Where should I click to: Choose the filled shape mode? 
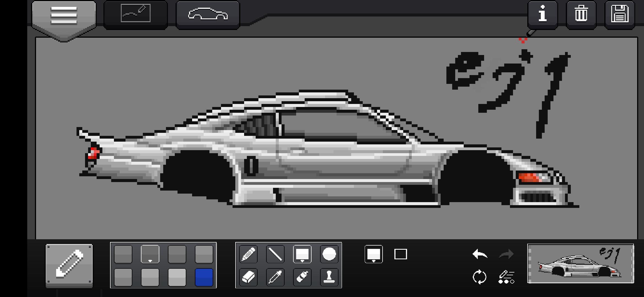(x=373, y=254)
